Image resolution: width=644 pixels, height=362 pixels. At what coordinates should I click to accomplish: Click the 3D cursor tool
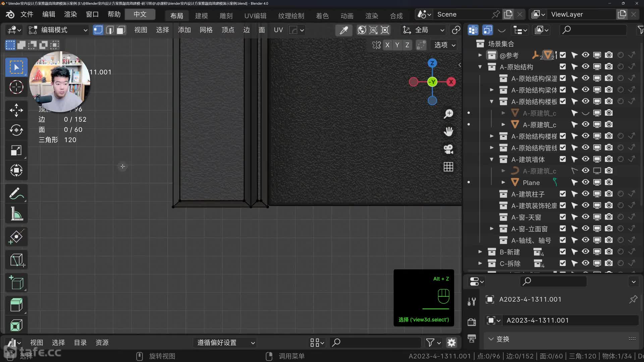pyautogui.click(x=16, y=87)
